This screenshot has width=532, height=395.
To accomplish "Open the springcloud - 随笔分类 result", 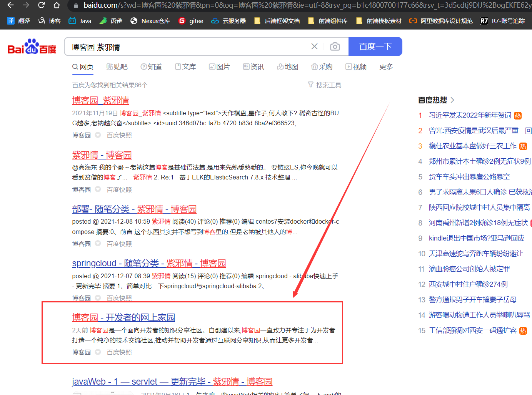I will pos(149,263).
